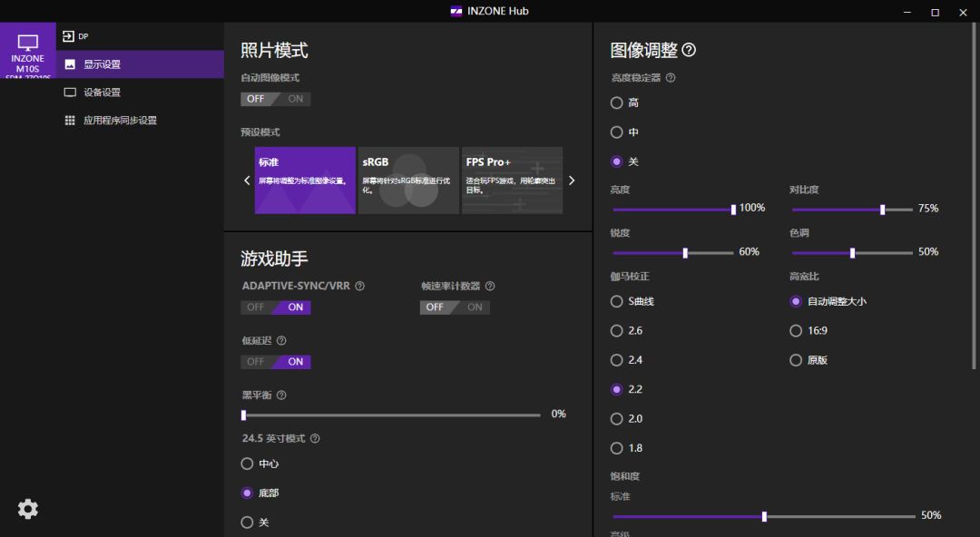
Task: Click the 色调 hue slider
Action: (x=852, y=253)
